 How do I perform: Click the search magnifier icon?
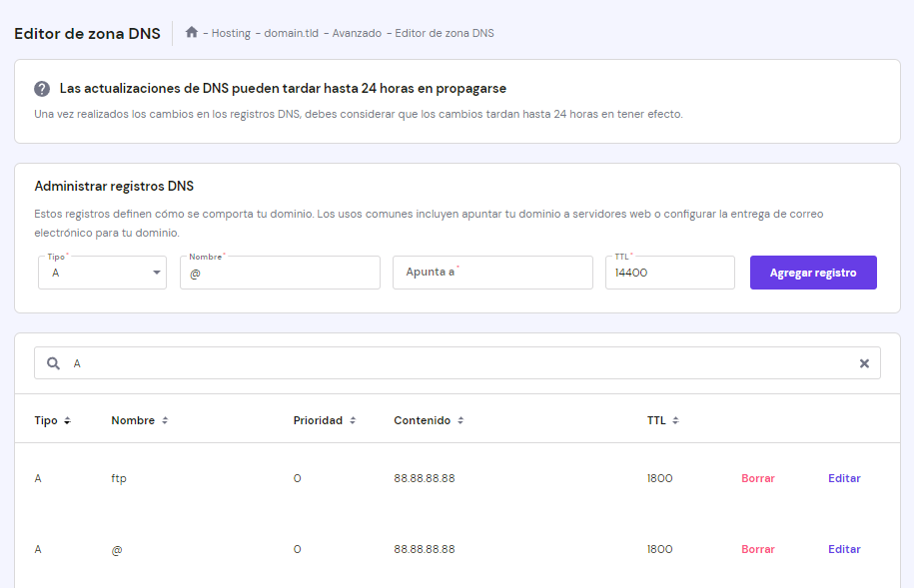tap(53, 363)
